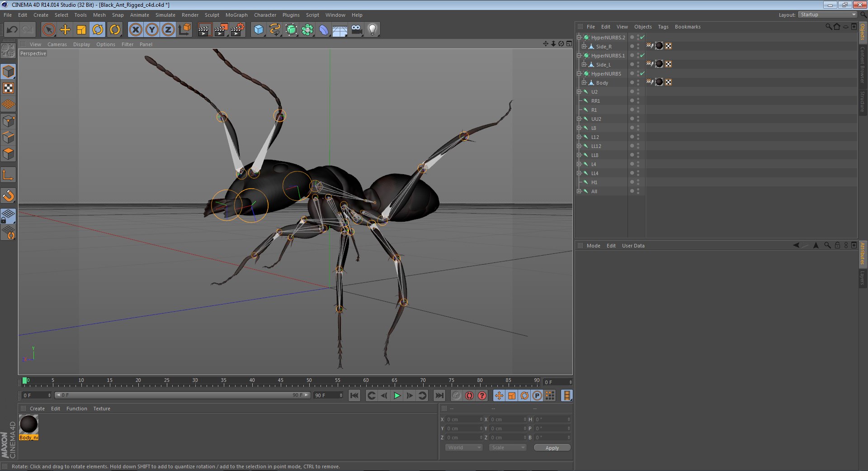Click the H rotation input field
The image size is (868, 471).
(x=552, y=419)
